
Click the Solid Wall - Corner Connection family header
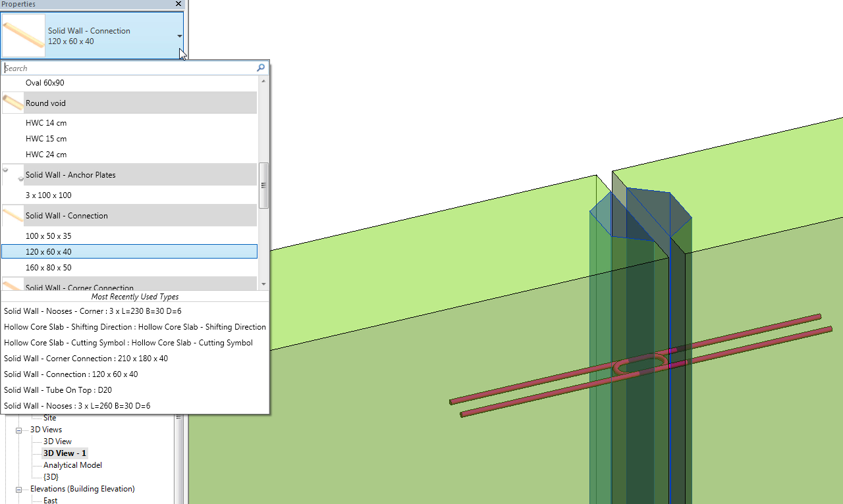click(x=129, y=284)
